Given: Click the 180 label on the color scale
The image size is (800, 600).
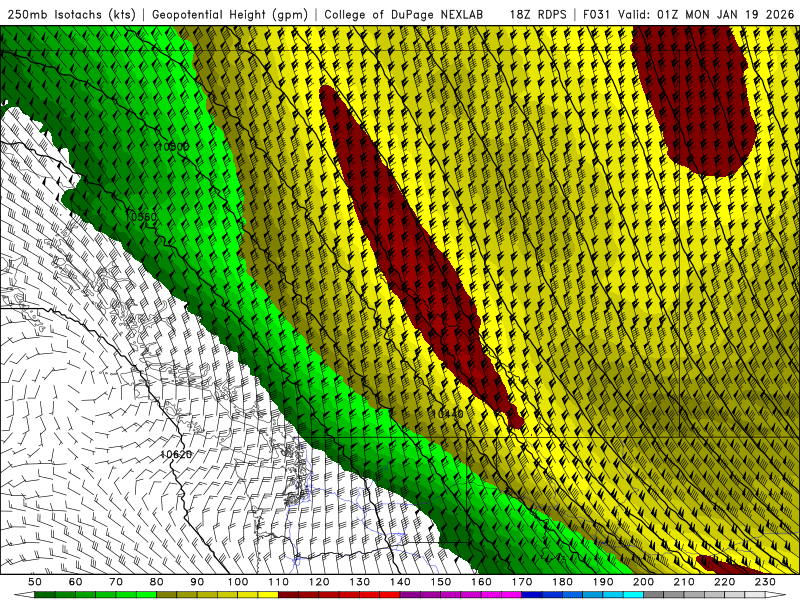Looking at the screenshot, I should pyautogui.click(x=562, y=582).
